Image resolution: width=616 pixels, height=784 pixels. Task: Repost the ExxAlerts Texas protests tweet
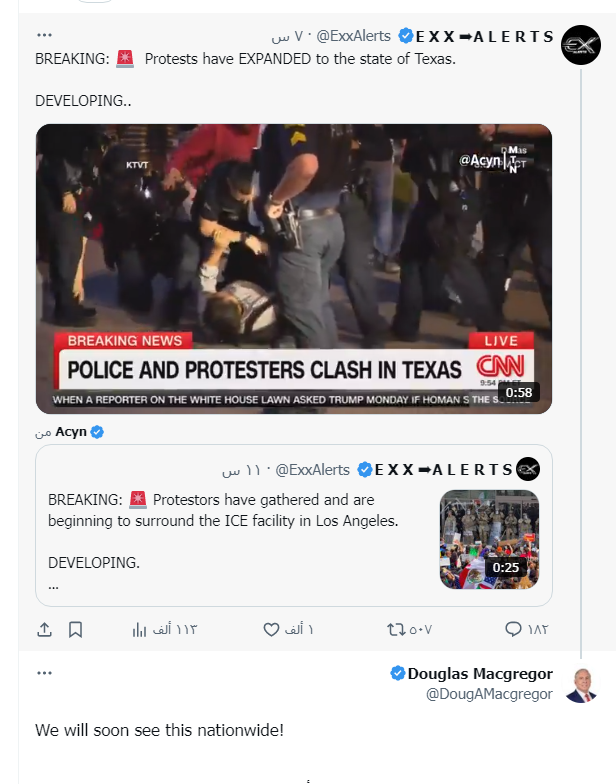pos(395,629)
